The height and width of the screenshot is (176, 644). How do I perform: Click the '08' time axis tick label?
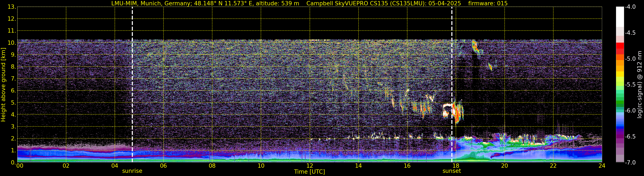(x=212, y=166)
